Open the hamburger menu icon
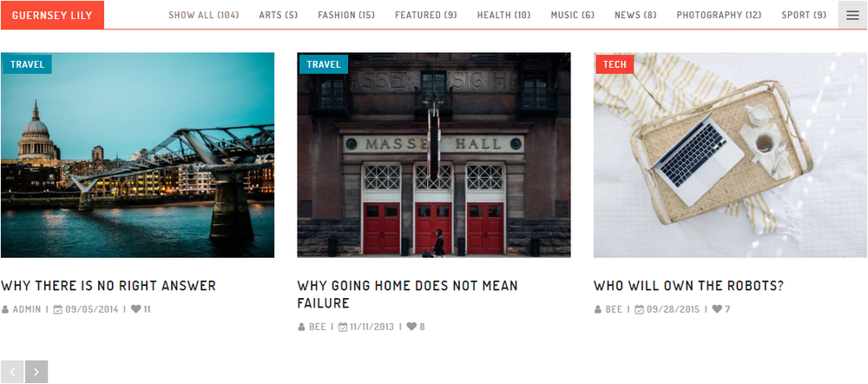Image resolution: width=868 pixels, height=384 pixels. (x=852, y=15)
